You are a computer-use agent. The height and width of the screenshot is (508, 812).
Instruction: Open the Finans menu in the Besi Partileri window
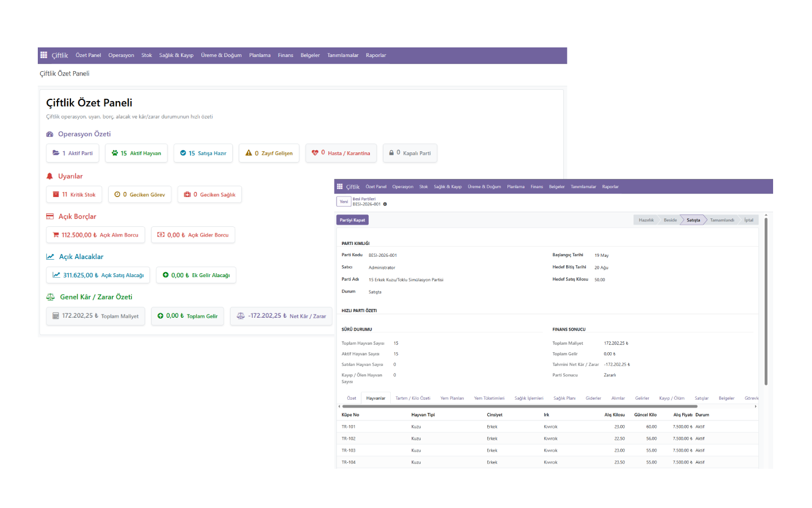(537, 187)
